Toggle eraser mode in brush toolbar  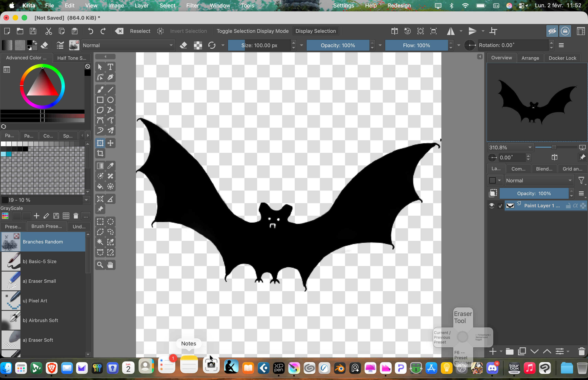(x=183, y=45)
